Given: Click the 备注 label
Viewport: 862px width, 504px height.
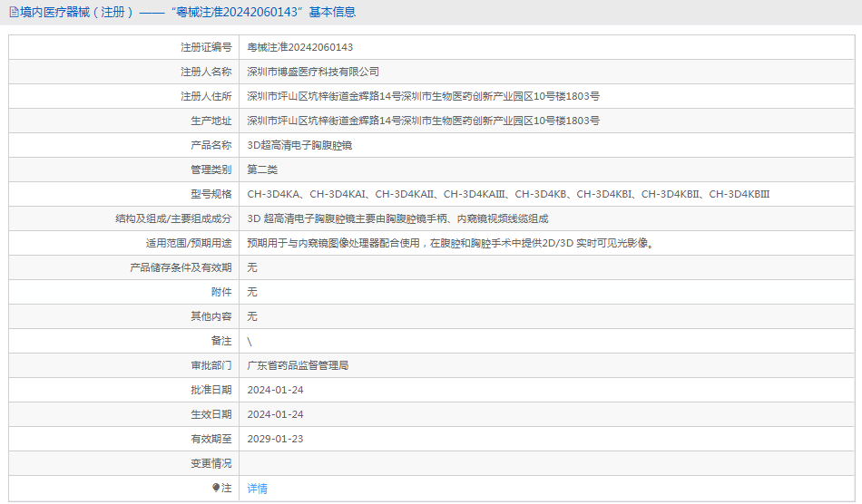Looking at the screenshot, I should pyautogui.click(x=221, y=341).
